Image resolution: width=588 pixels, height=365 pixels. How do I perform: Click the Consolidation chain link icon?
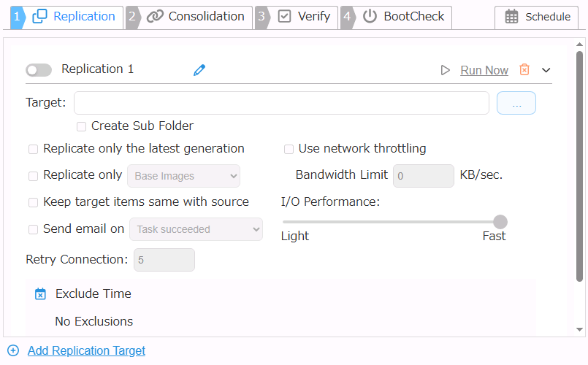tap(155, 16)
